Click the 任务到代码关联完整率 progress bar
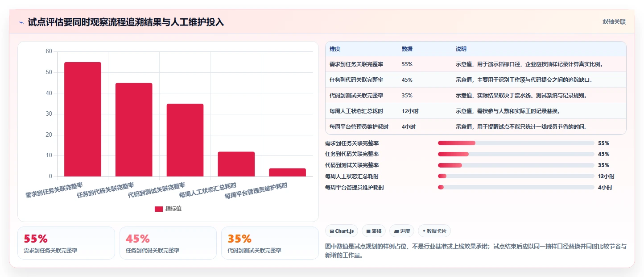This screenshot has width=644, height=277. [x=516, y=154]
